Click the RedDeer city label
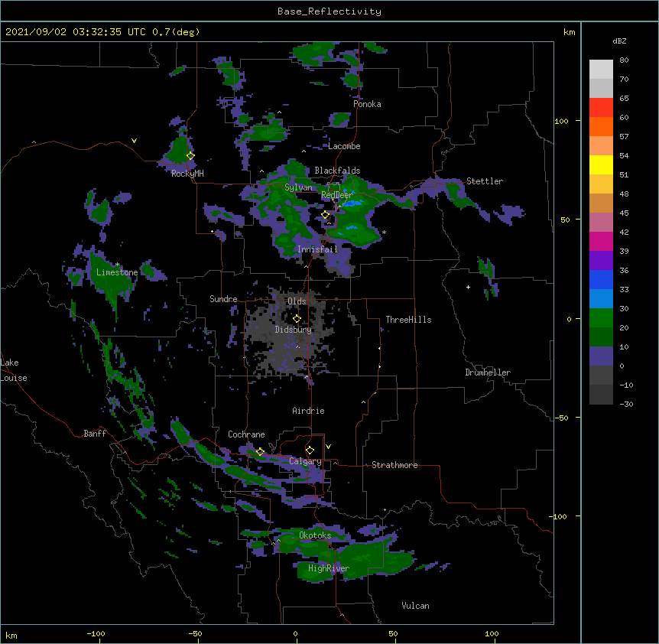This screenshot has width=659, height=644. 336,195
